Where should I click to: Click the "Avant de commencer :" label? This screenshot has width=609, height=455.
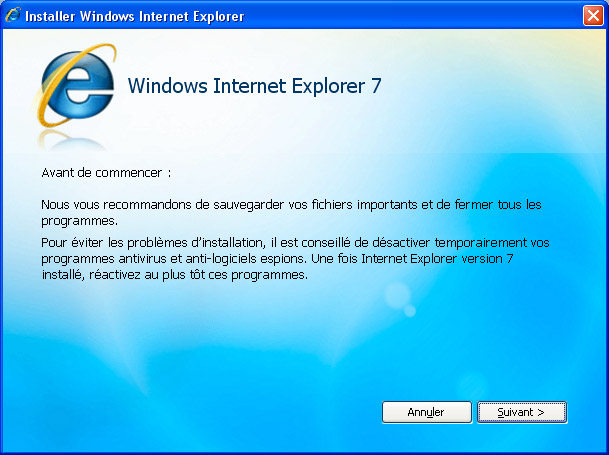tap(106, 173)
